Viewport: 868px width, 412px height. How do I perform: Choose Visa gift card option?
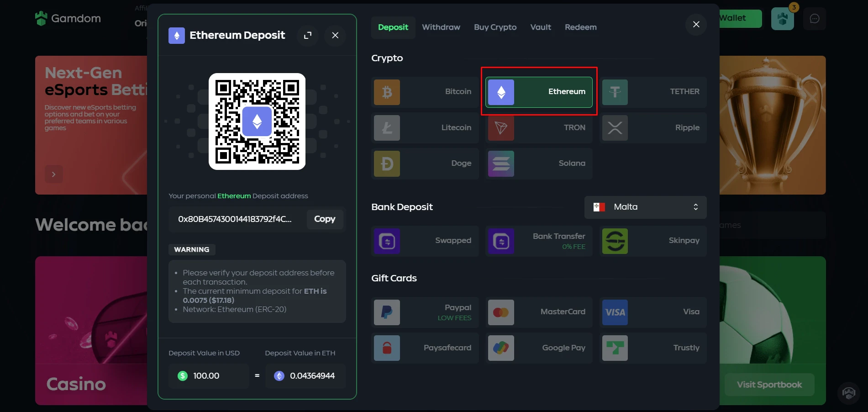point(653,312)
